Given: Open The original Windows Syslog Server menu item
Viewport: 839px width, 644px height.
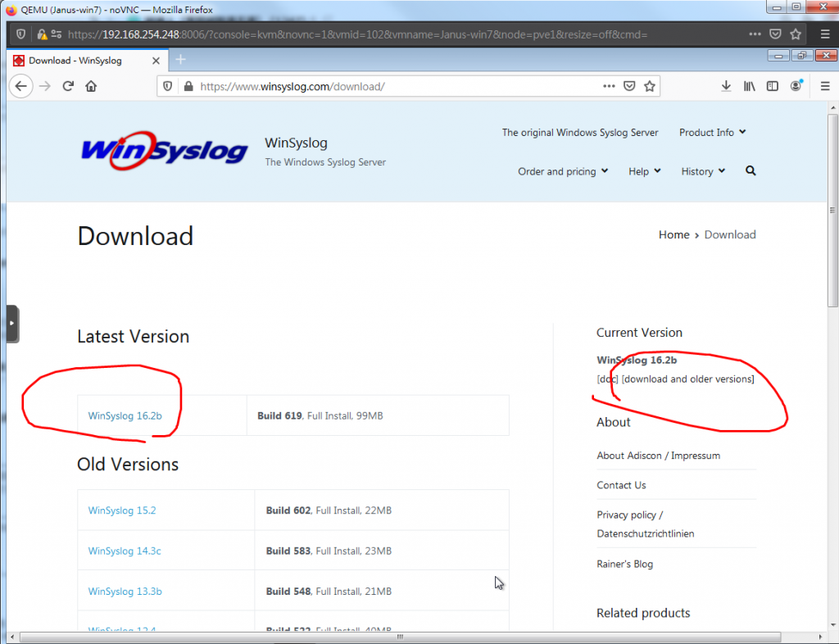Looking at the screenshot, I should 580,132.
